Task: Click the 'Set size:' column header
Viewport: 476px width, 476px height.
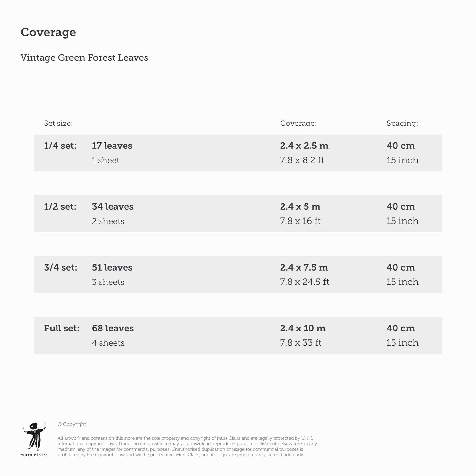Action: 58,123
